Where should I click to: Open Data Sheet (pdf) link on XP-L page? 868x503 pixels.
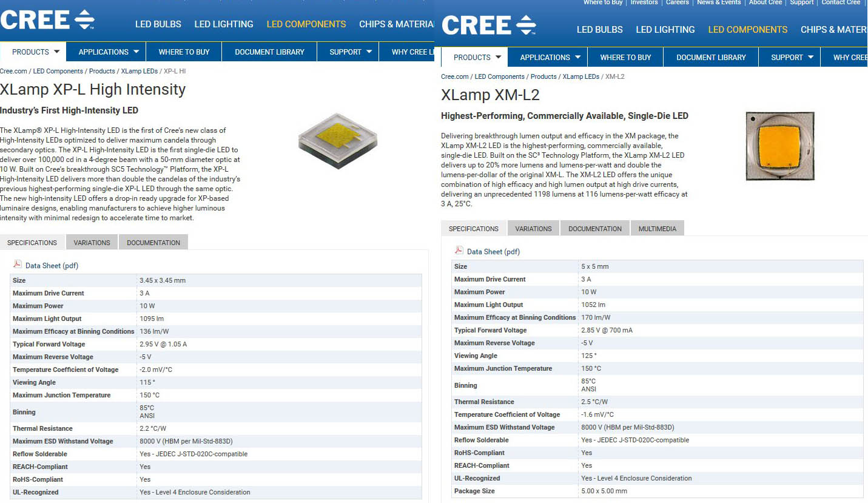(52, 266)
